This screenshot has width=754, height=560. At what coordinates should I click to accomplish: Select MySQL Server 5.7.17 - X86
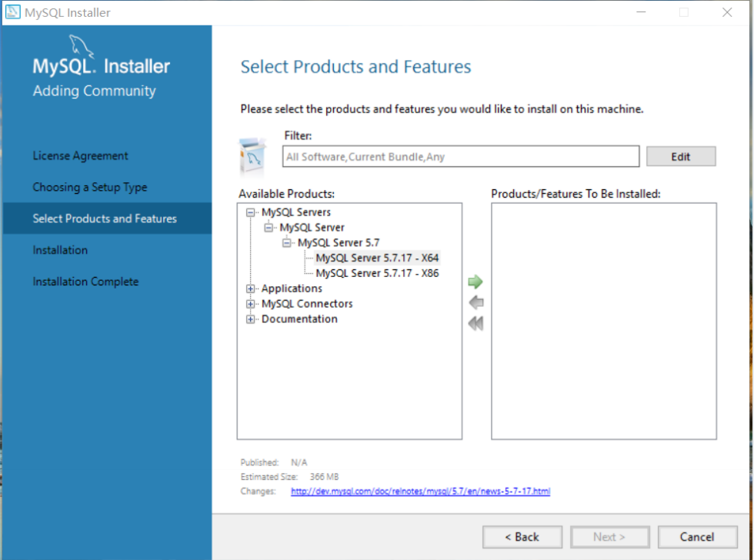coord(376,272)
